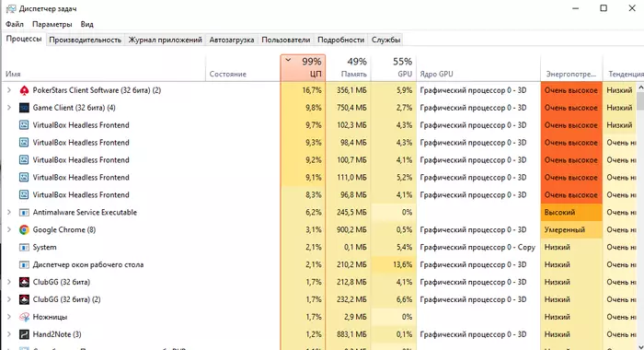Switch to the Производительность tab
The width and height of the screenshot is (644, 350).
click(x=85, y=40)
